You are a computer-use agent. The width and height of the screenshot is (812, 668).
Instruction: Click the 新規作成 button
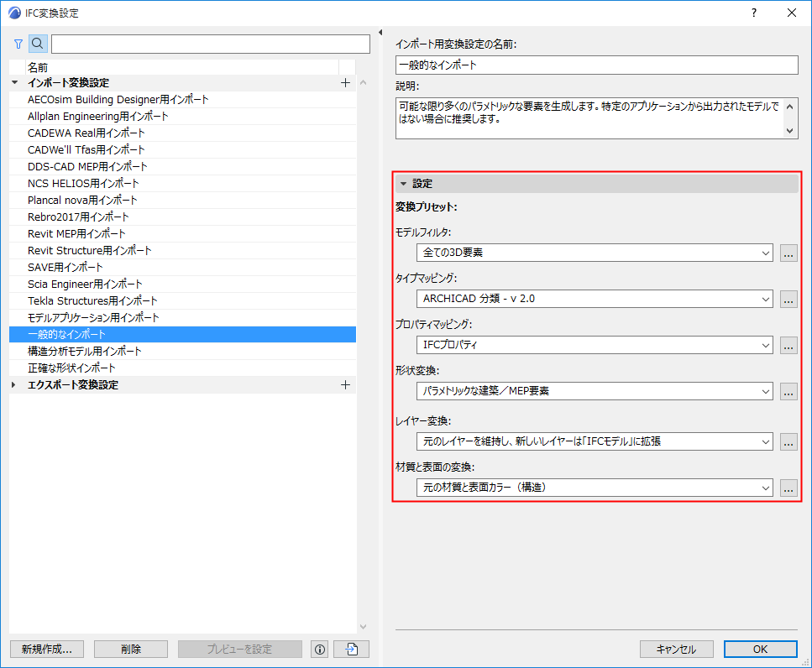[x=46, y=649]
